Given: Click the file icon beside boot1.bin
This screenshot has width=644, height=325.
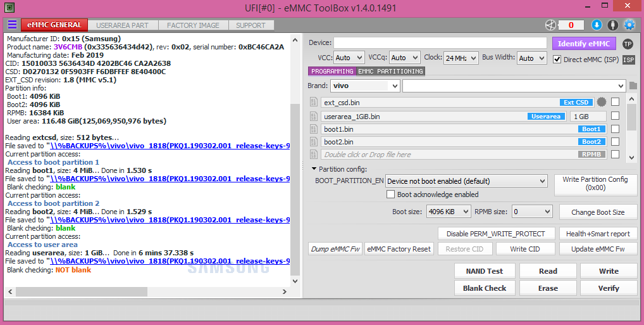Looking at the screenshot, I should pyautogui.click(x=314, y=129).
